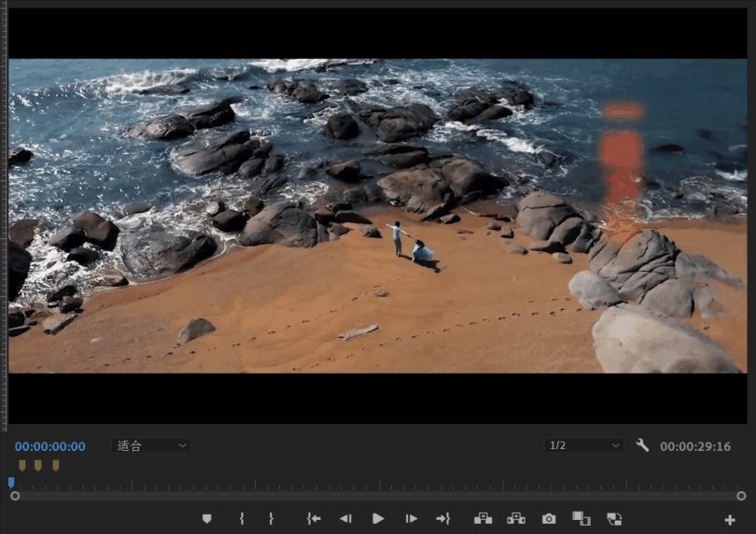756x534 pixels.
Task: Open the wrench settings menu
Action: tap(642, 445)
